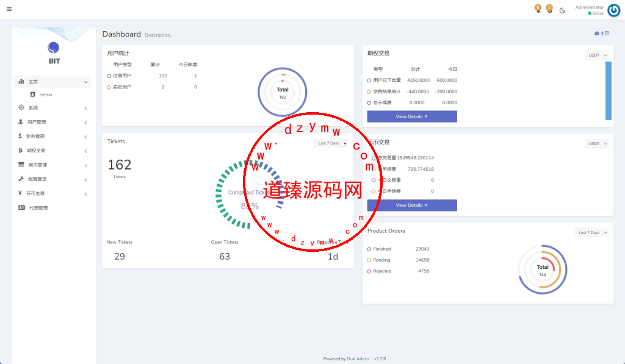Click New Tickets value 29
Image resolution: width=625 pixels, height=364 pixels.
[x=120, y=257]
